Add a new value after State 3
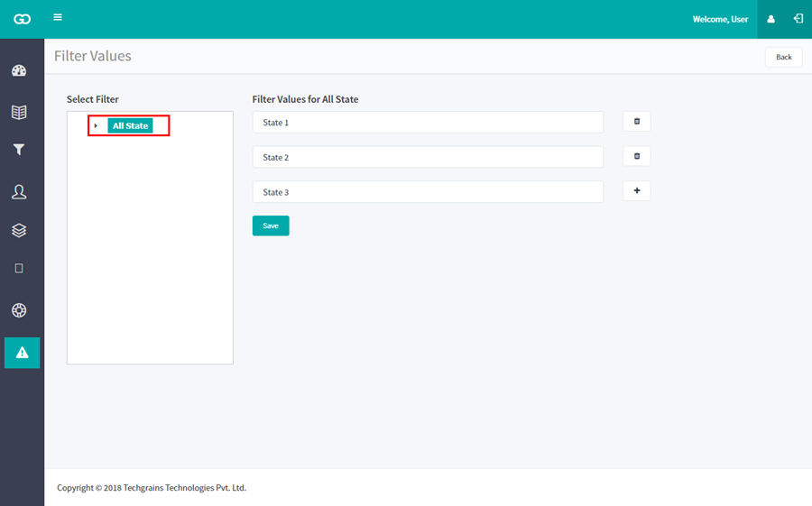Image resolution: width=812 pixels, height=506 pixels. coord(636,190)
